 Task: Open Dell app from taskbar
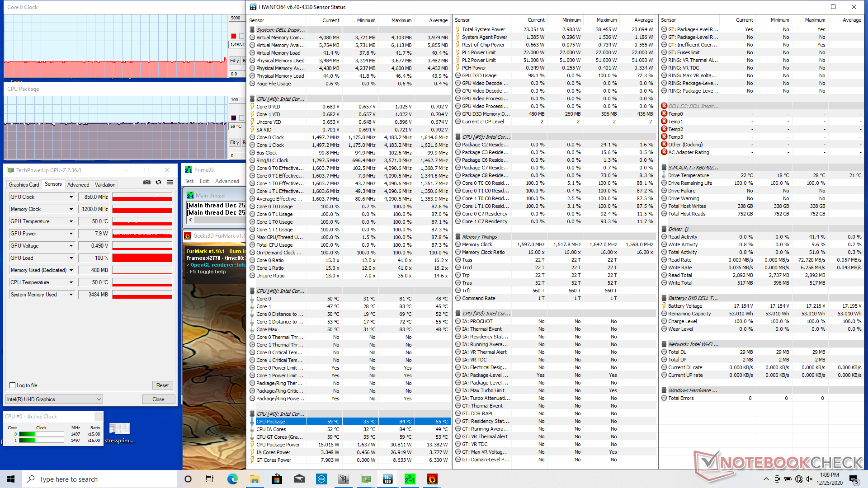coord(321,479)
